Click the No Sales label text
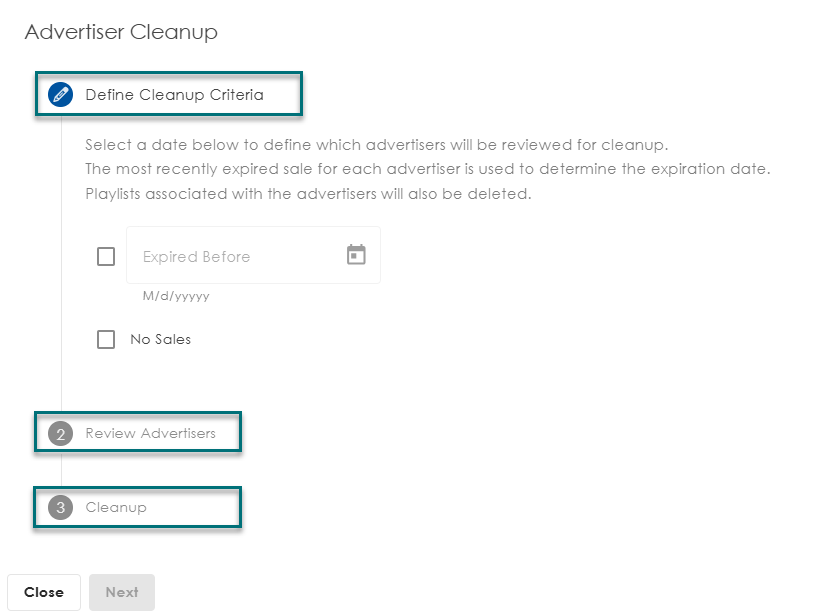 pyautogui.click(x=160, y=339)
